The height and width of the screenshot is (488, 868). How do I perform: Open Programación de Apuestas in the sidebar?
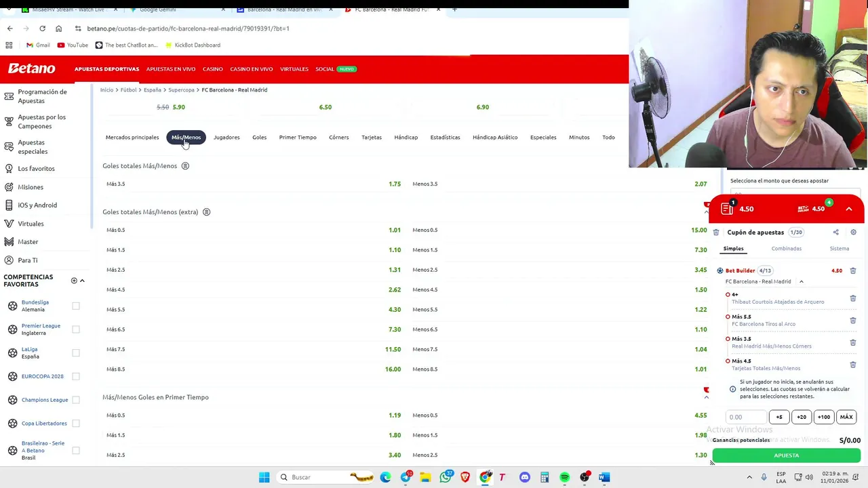click(42, 96)
